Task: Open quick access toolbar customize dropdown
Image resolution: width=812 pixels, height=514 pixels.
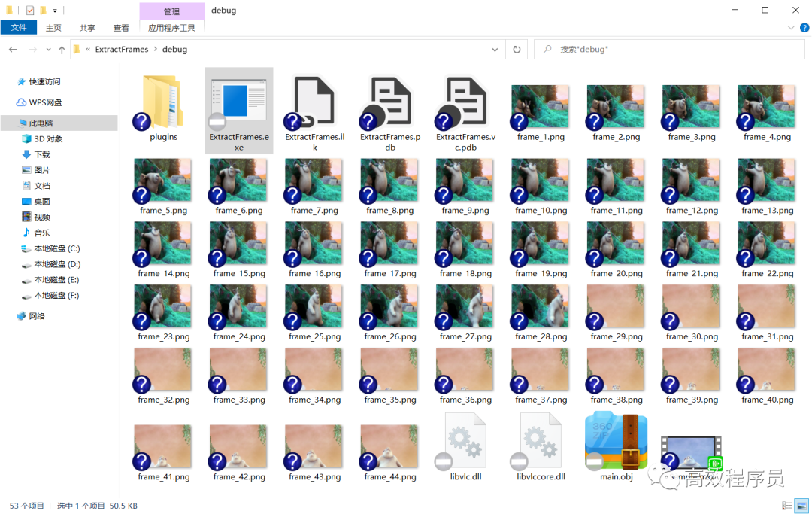Action: [x=55, y=11]
